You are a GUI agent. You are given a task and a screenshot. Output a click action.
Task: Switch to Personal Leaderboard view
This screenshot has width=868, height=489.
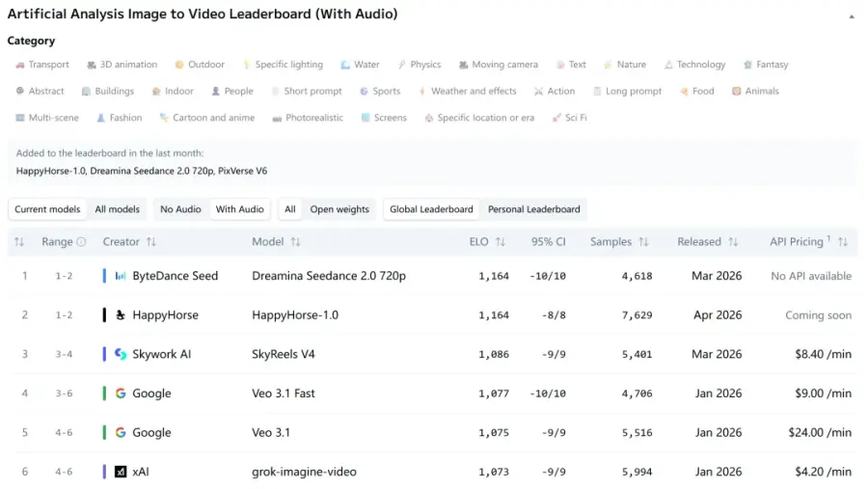pyautogui.click(x=533, y=209)
